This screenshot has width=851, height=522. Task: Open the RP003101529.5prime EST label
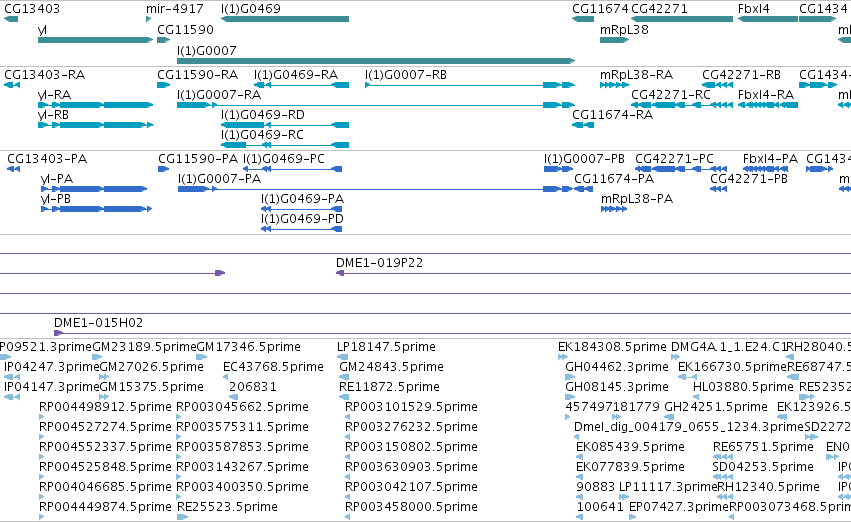click(411, 408)
